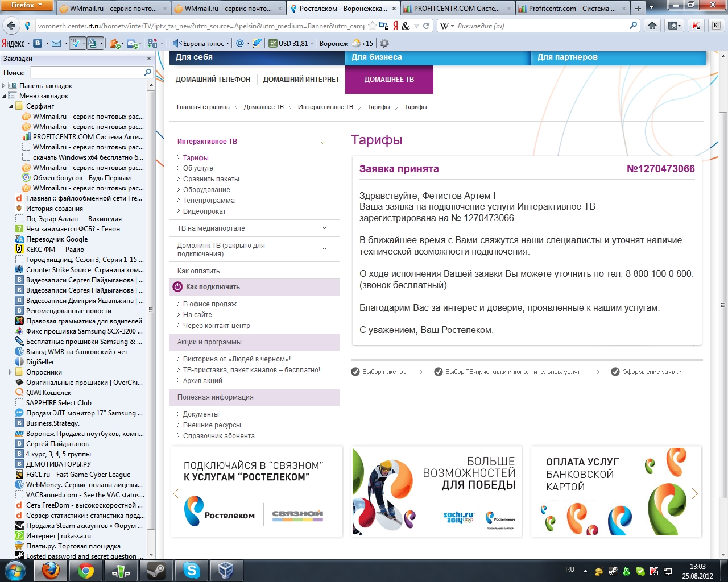Launch Google Chrome from the taskbar

click(86, 570)
